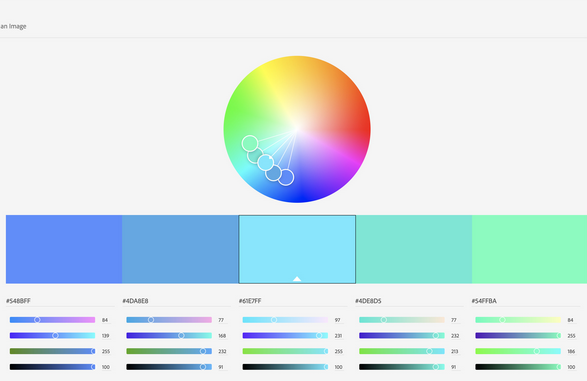Viewport: 587px width, 381px height.
Task: Click the 168 value field under #4DA8E8
Action: [x=222, y=336]
